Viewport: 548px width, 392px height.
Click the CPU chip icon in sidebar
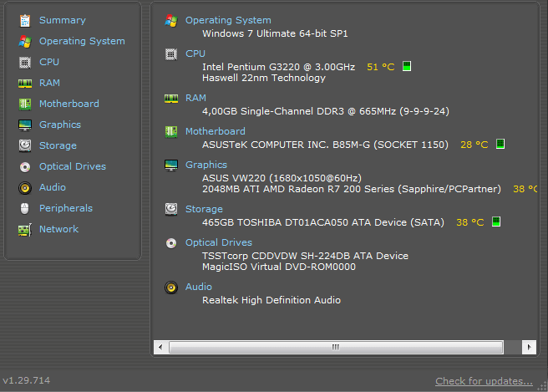(x=24, y=62)
